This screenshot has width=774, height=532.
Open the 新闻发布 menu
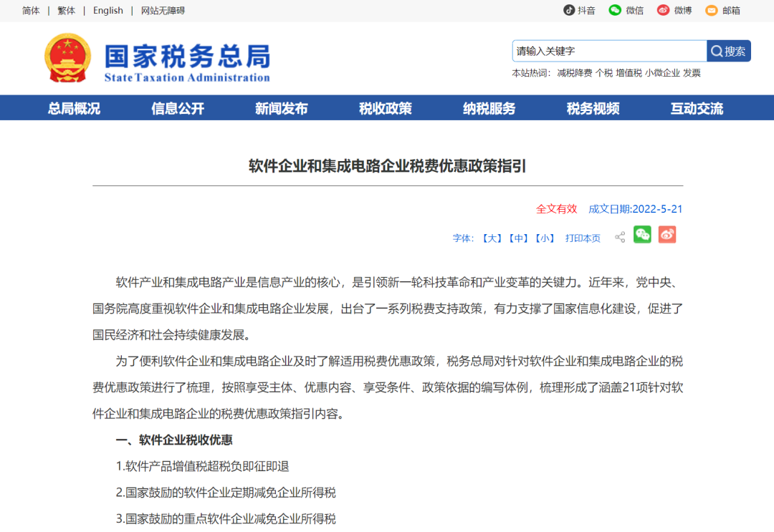tap(282, 108)
